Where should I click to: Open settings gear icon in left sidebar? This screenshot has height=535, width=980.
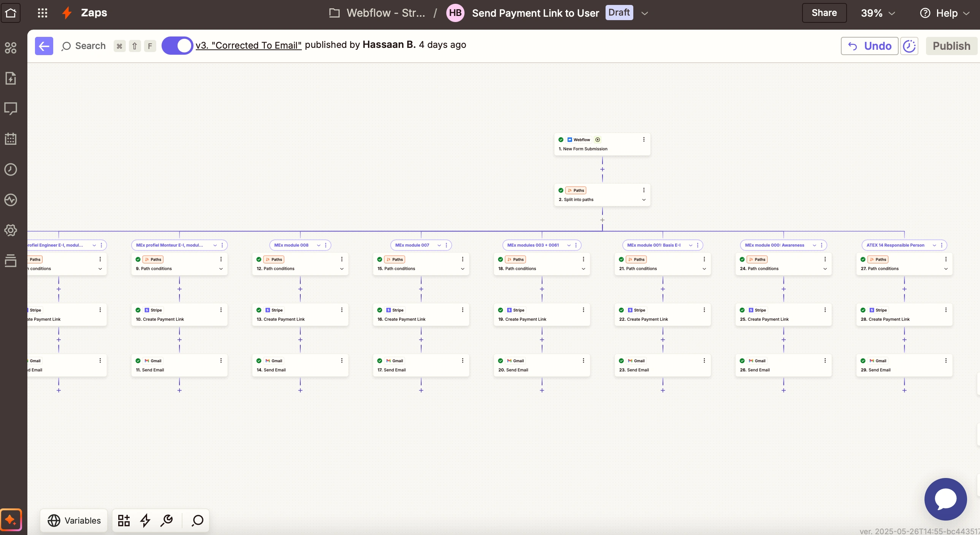tap(11, 230)
